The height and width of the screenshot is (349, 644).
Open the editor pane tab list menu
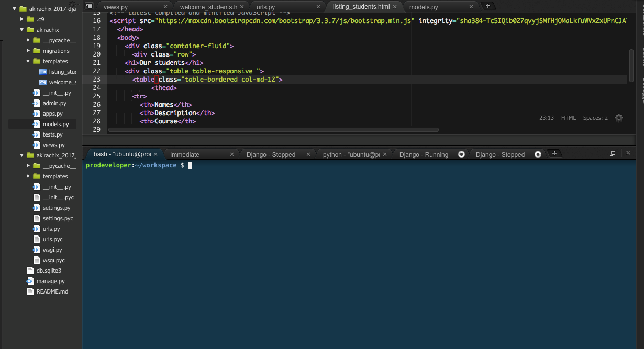(x=89, y=6)
